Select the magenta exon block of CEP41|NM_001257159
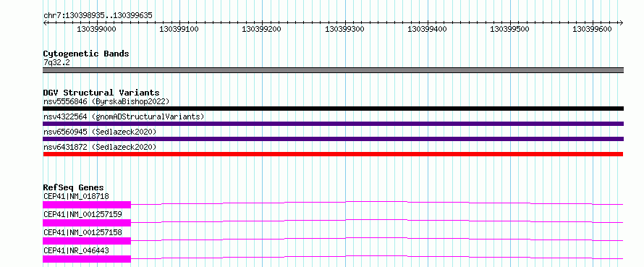The width and height of the screenshot is (644, 267). [x=87, y=223]
